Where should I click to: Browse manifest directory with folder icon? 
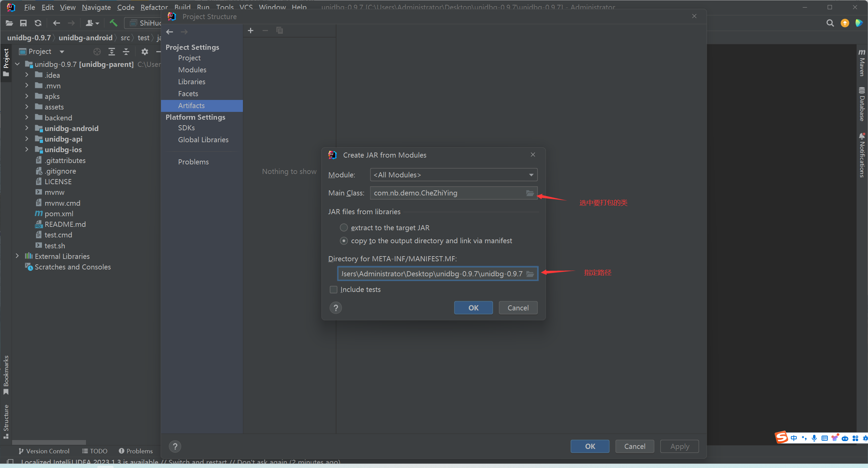pos(530,274)
